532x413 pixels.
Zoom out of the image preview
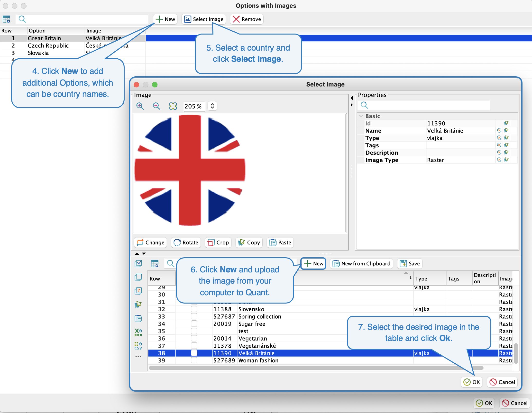156,106
